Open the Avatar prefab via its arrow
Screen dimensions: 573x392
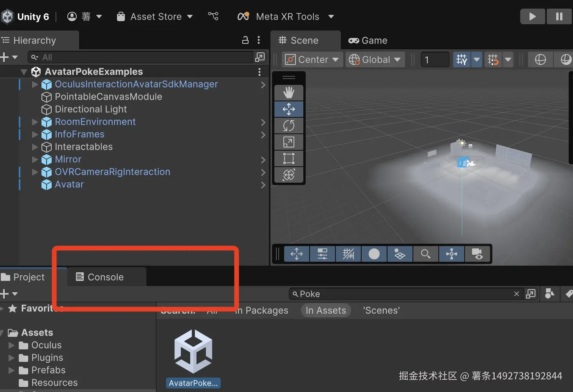[263, 185]
